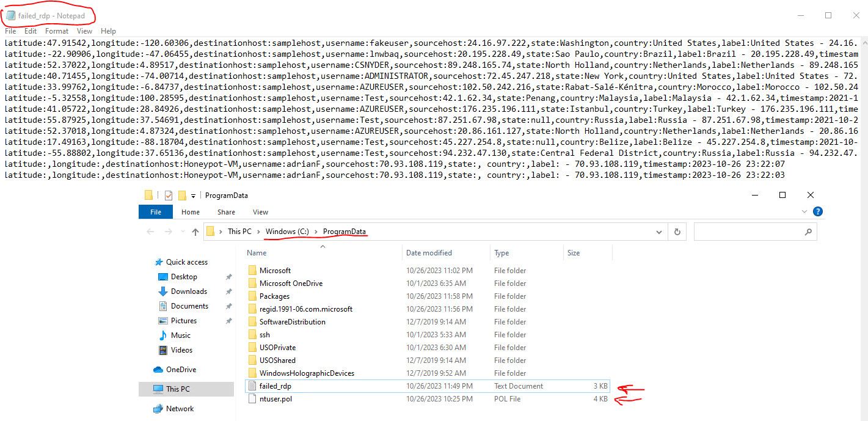Image resolution: width=868 pixels, height=421 pixels.
Task: Click ProgramData in the address breadcrumb
Action: [x=345, y=232]
